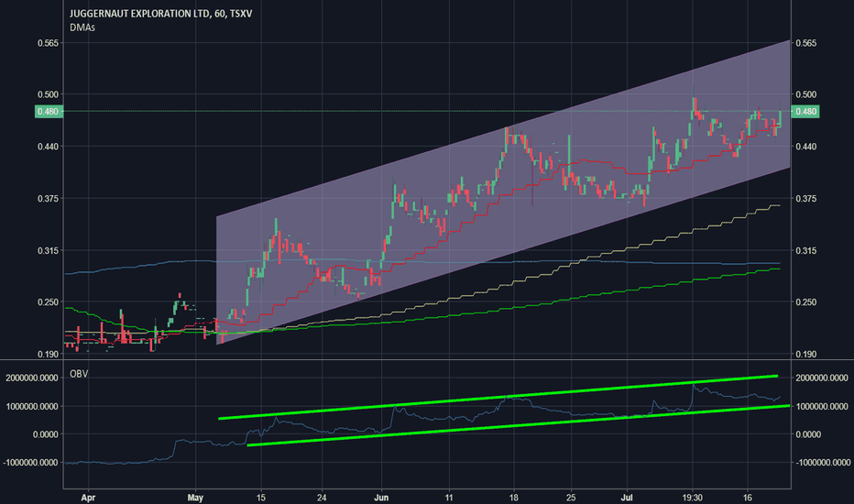Click -1000000.0000 on left OBV axis
Screen dimensions: 854x504
point(30,463)
